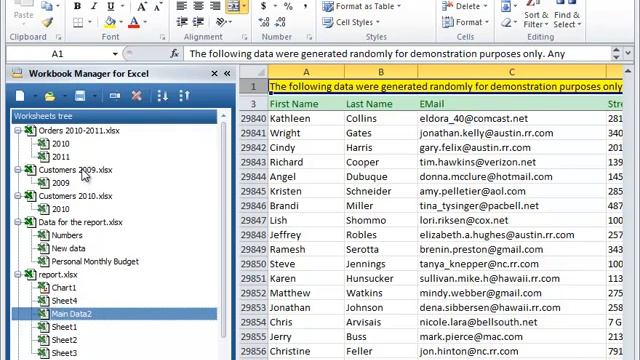The image size is (640, 360).
Task: Select the Chart1 sheet in report.xlsx
Action: [x=64, y=287]
